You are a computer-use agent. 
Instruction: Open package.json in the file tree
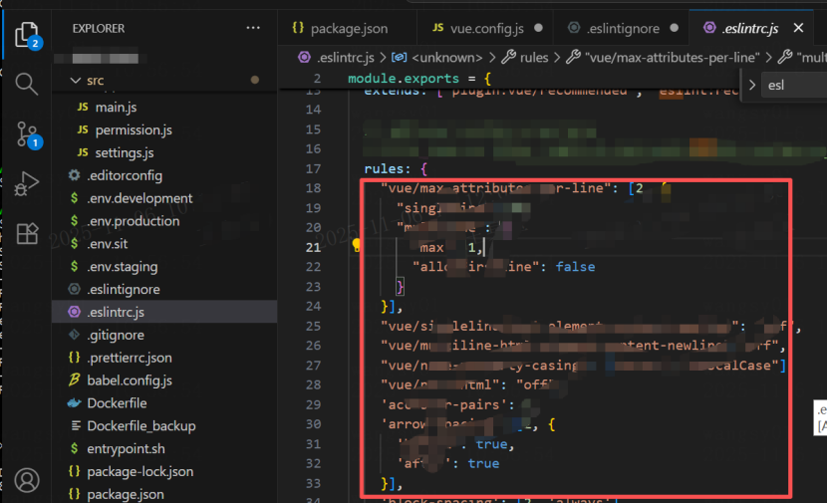click(x=125, y=494)
